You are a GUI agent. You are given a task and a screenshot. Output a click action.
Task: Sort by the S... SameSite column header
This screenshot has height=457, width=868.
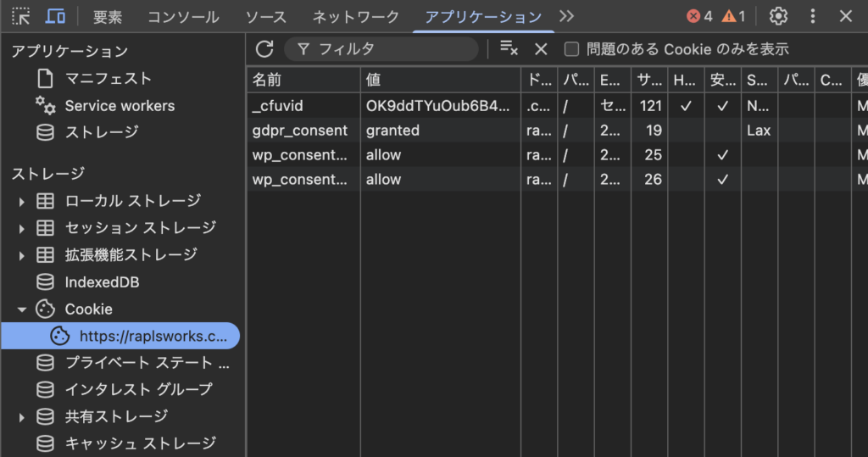click(x=759, y=80)
